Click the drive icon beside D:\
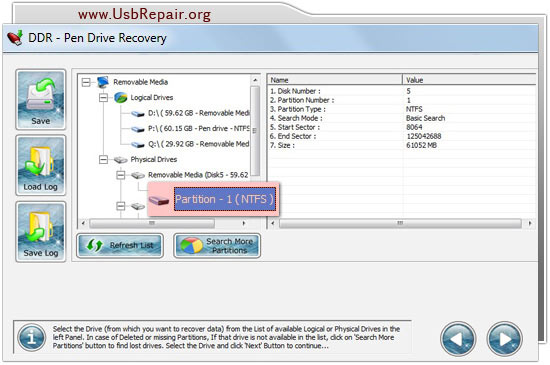 click(x=138, y=114)
